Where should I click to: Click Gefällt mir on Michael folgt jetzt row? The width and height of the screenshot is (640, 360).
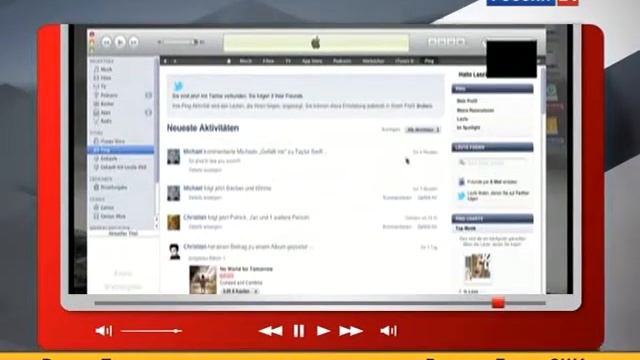427,198
